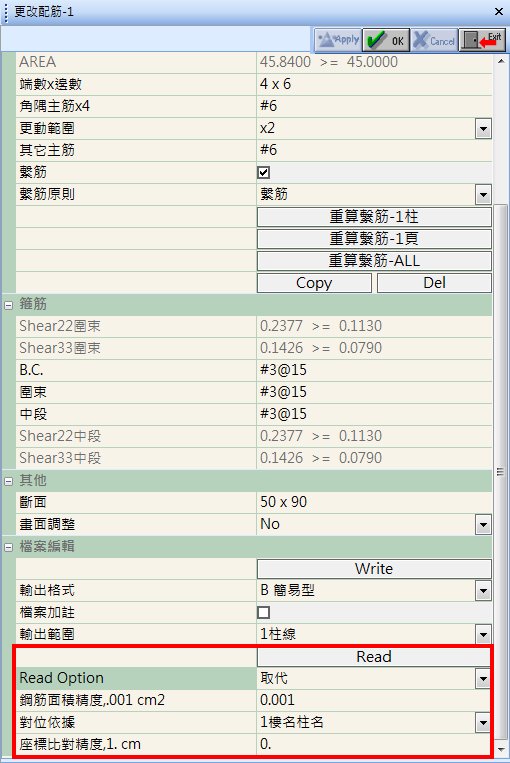Edit the 中段 stirrup value field
This screenshot has width=510, height=763.
click(374, 414)
